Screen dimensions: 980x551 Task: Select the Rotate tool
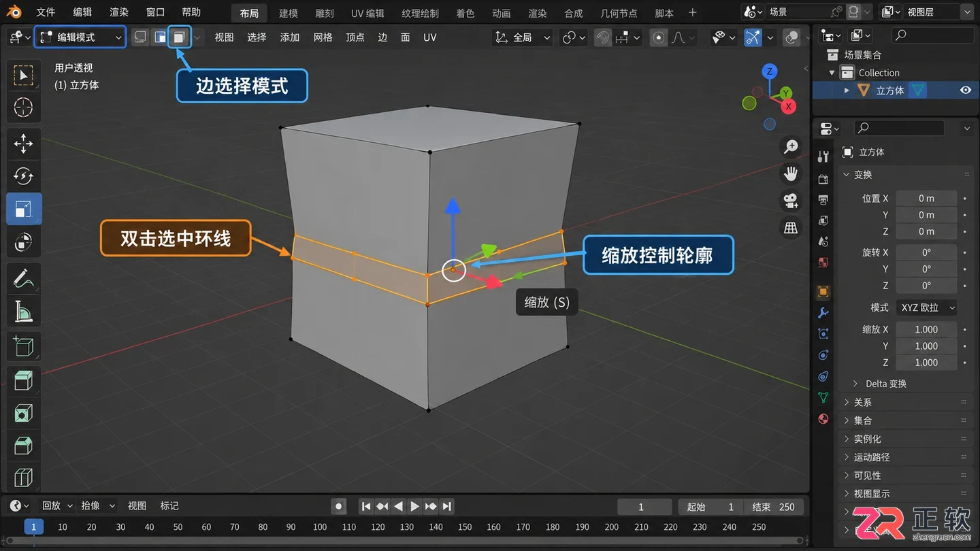[24, 176]
